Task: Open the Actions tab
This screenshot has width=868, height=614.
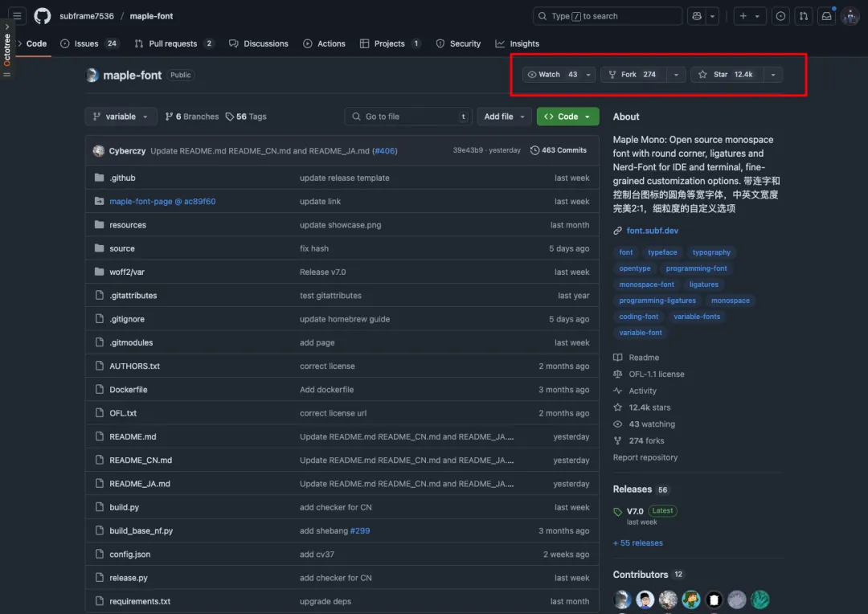Action: point(325,43)
